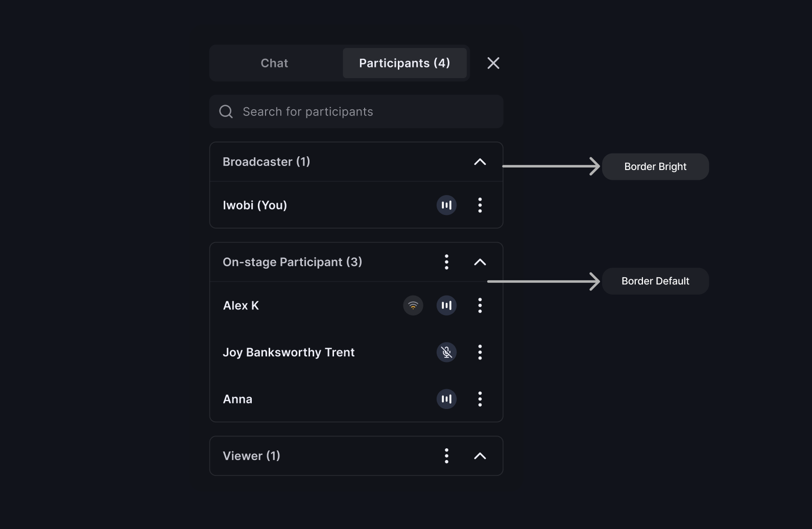Select the Participants (4) tab
Screen dimensions: 812x529
404,63
